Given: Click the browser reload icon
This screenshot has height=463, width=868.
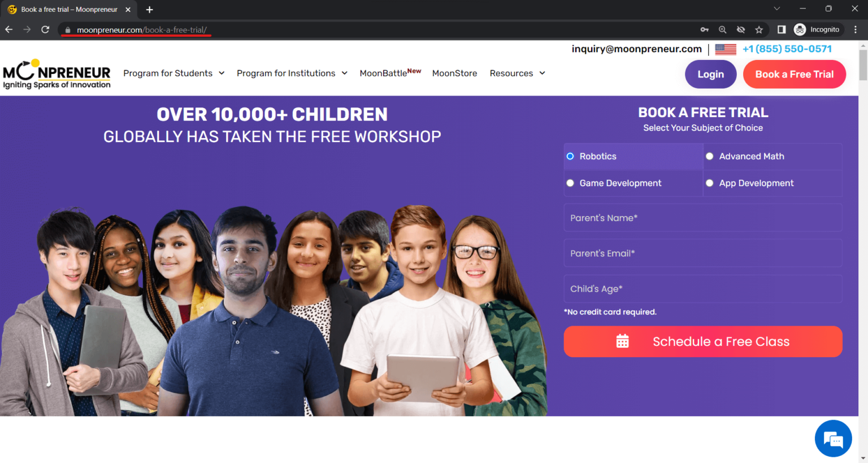Looking at the screenshot, I should click(45, 29).
